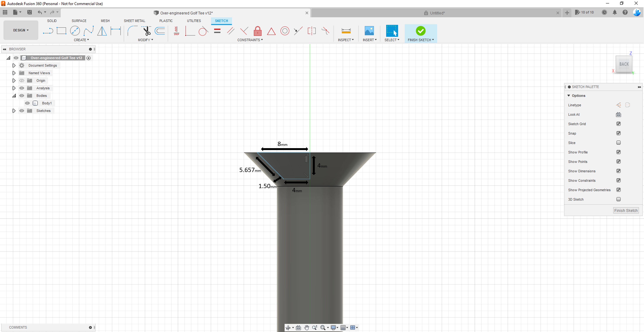Toggle the Show Profile checkbox
The width and height of the screenshot is (644, 332).
click(618, 152)
